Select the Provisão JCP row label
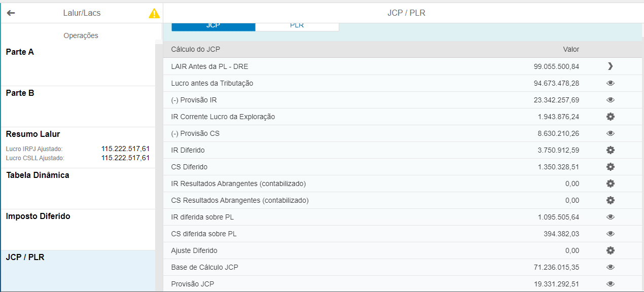The image size is (644, 292). click(x=193, y=284)
